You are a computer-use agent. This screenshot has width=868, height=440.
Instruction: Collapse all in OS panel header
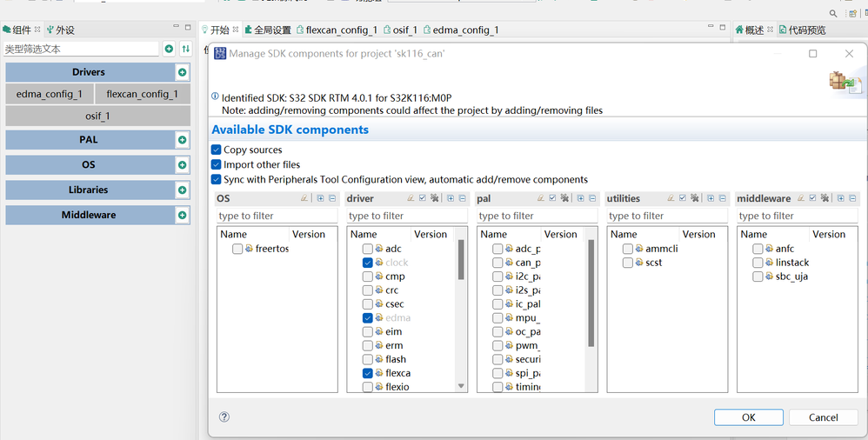pos(333,197)
